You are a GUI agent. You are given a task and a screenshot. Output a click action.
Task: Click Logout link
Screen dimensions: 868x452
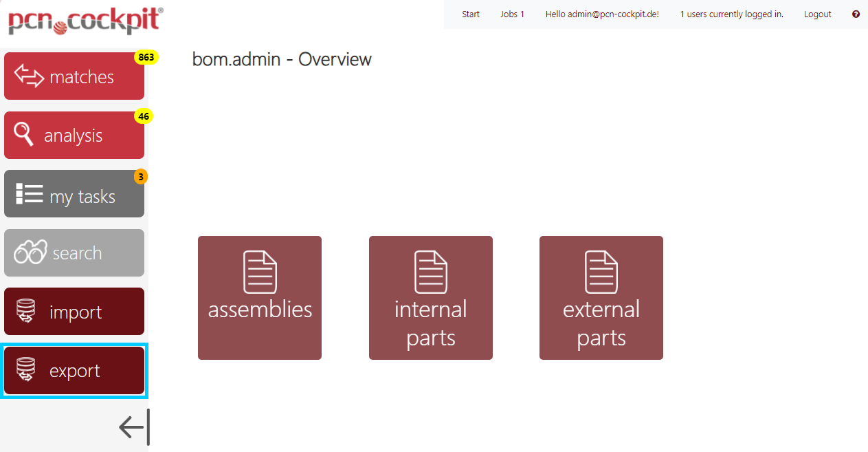tap(817, 14)
